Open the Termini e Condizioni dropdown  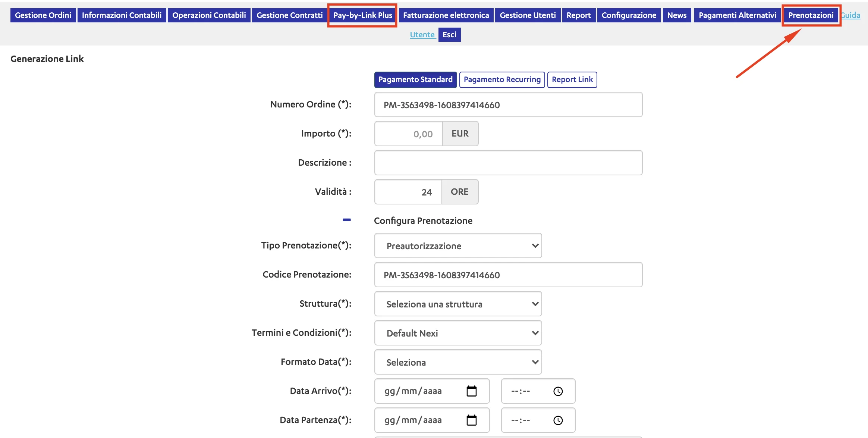457,333
